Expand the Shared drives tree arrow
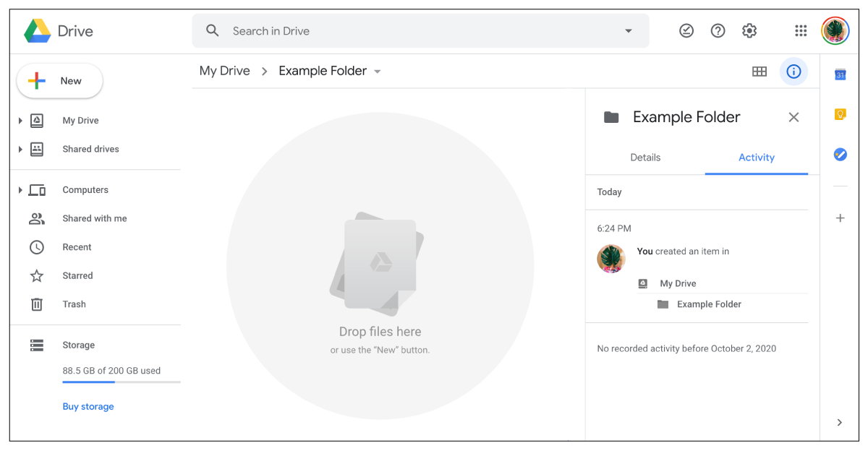The image size is (868, 451). coord(20,149)
